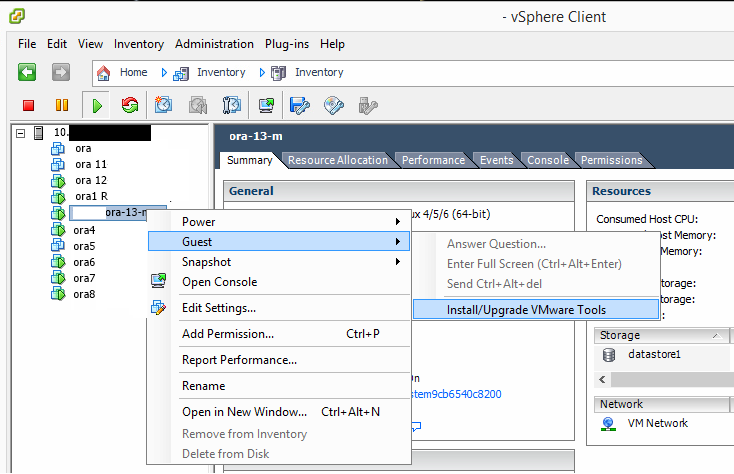Viewport: 734px width, 474px height.
Task: Select ora4 in inventory tree
Action: coord(84,230)
